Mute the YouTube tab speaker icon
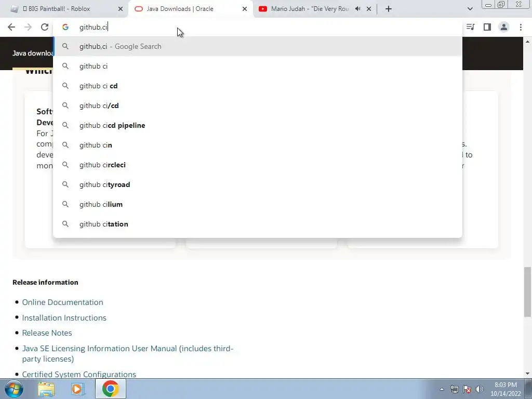 [x=357, y=9]
